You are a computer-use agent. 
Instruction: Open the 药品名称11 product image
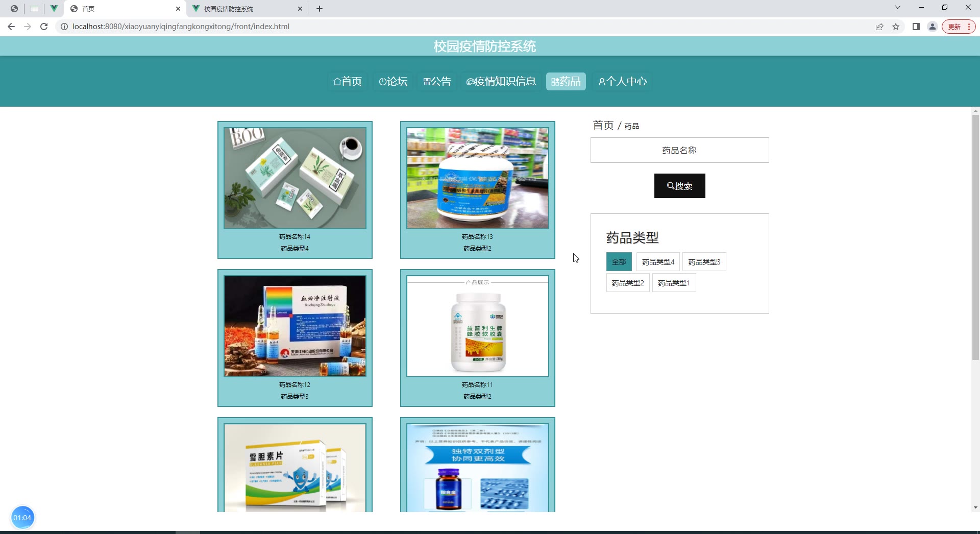[478, 326]
